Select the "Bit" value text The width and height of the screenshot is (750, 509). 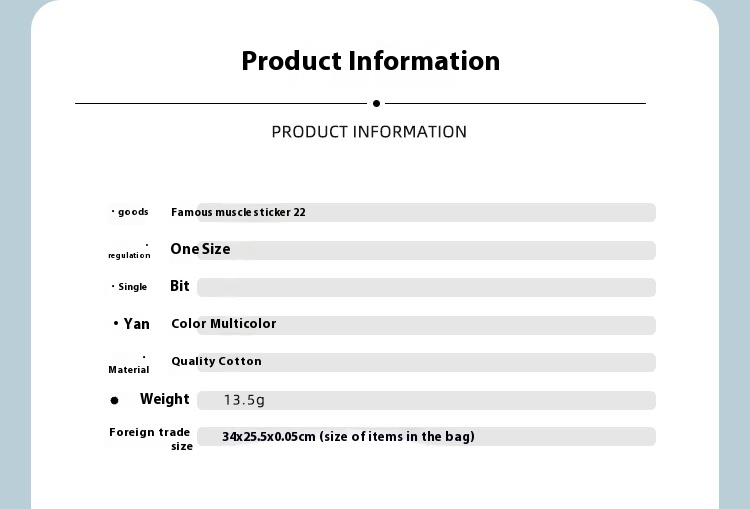(180, 286)
